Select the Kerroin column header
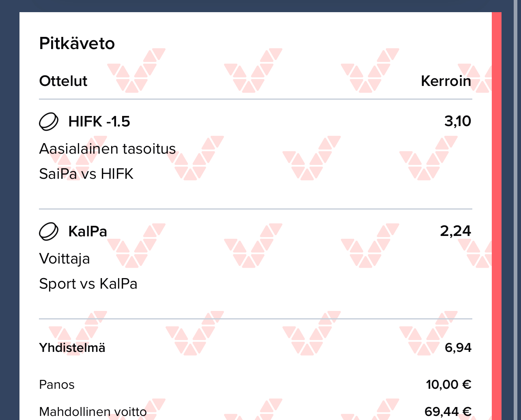 point(446,81)
